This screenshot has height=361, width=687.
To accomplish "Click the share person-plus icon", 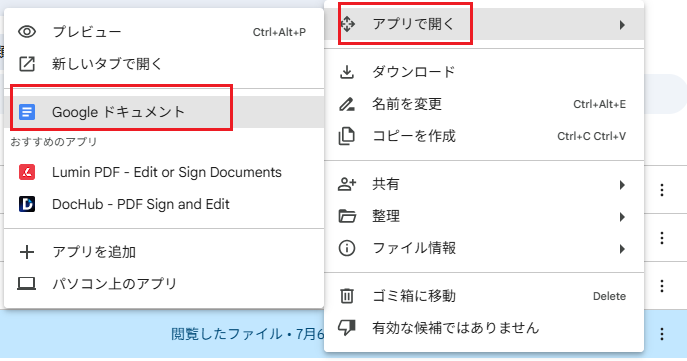I will tap(347, 184).
